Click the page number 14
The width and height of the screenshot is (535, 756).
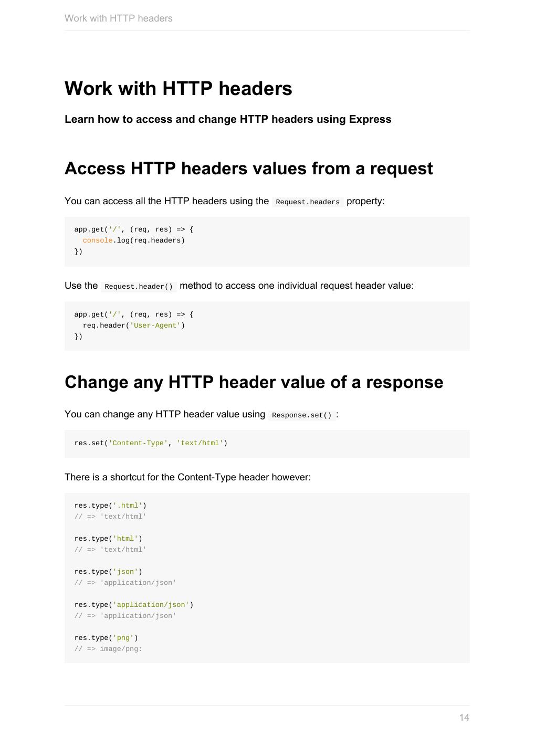464,718
